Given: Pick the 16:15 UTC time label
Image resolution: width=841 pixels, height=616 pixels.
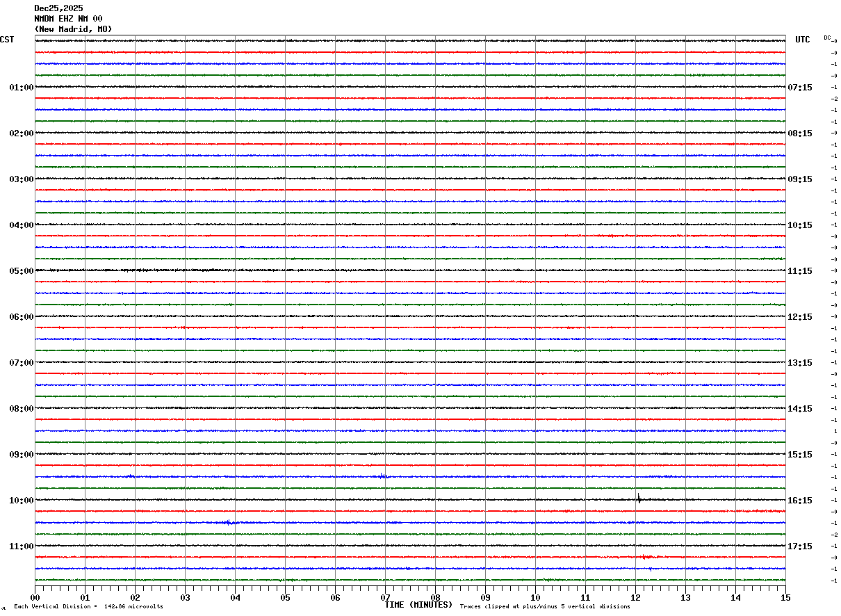Looking at the screenshot, I should (x=800, y=501).
